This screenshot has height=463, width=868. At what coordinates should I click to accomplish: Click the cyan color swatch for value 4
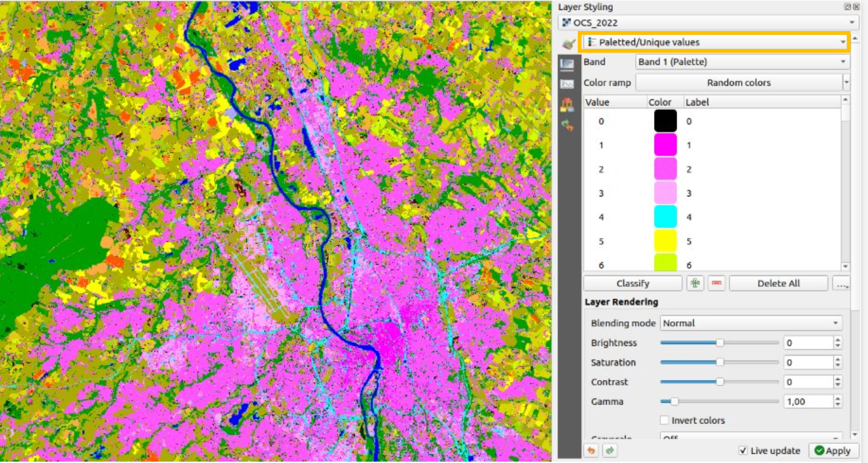pyautogui.click(x=665, y=217)
